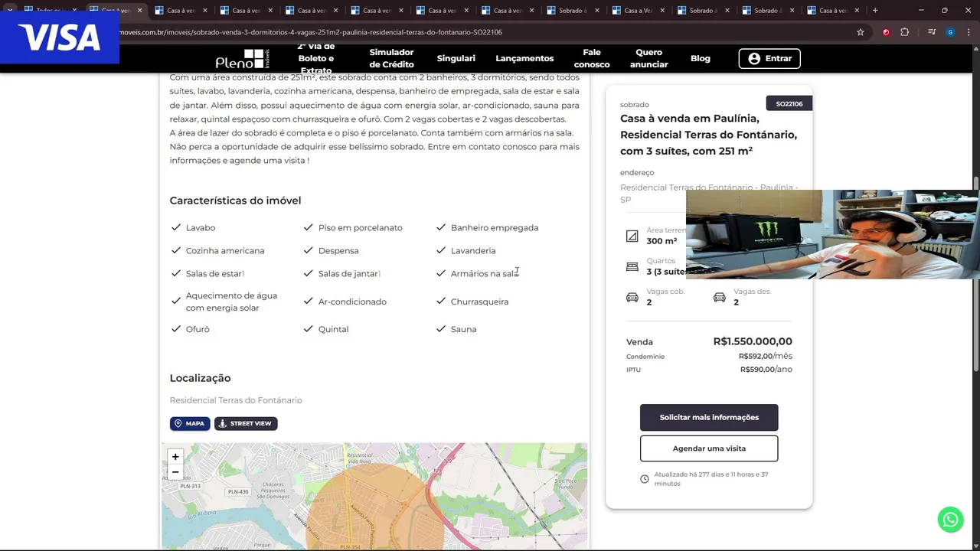Bookmark this page with the star icon
980x551 pixels.
[861, 32]
